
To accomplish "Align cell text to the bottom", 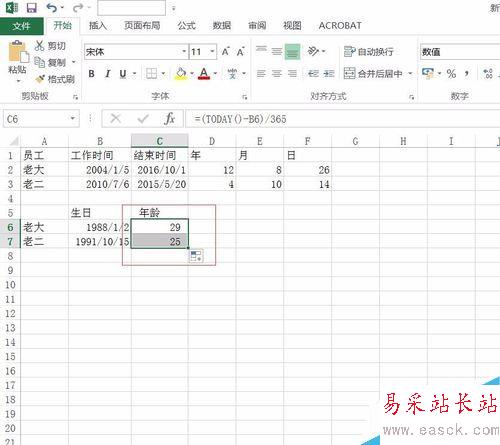I will click(x=292, y=52).
